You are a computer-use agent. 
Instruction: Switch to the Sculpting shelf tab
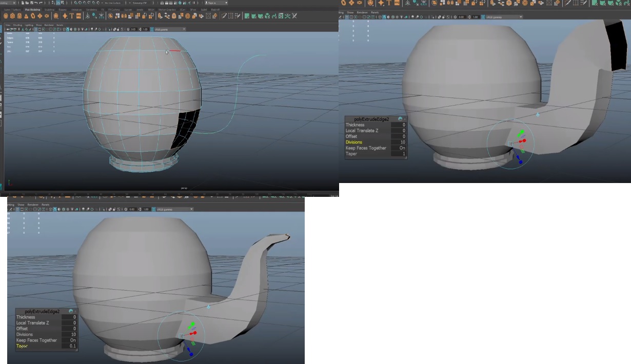tap(50, 9)
